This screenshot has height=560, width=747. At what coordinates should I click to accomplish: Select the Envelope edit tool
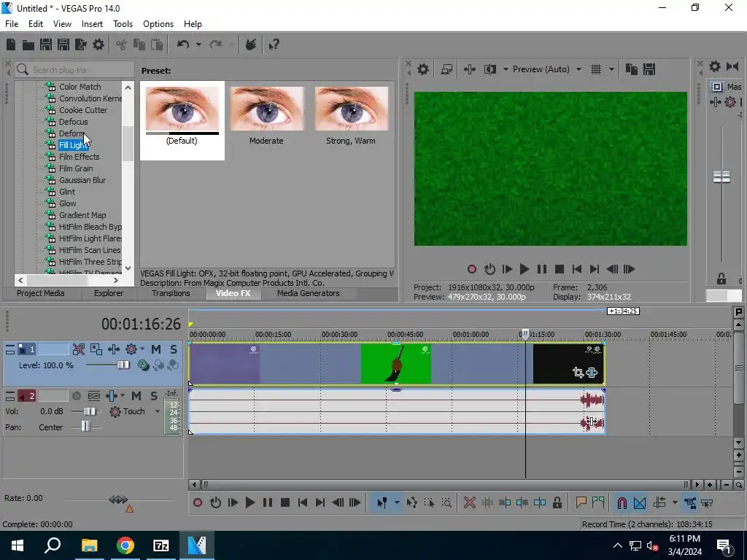411,502
